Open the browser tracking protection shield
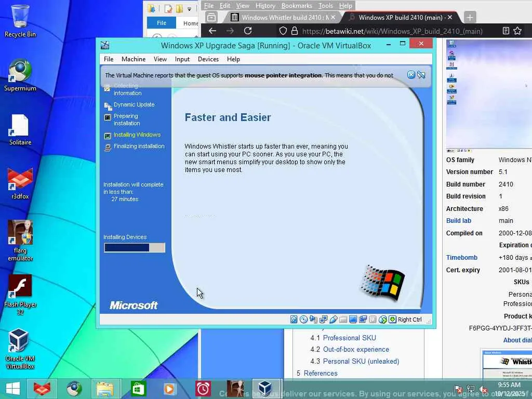This screenshot has width=532, height=399. click(x=283, y=31)
